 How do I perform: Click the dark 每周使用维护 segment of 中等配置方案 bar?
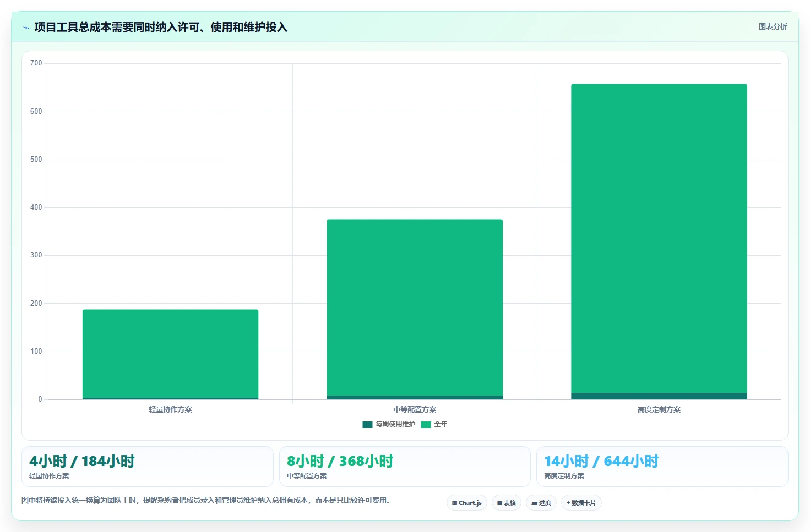coord(415,398)
